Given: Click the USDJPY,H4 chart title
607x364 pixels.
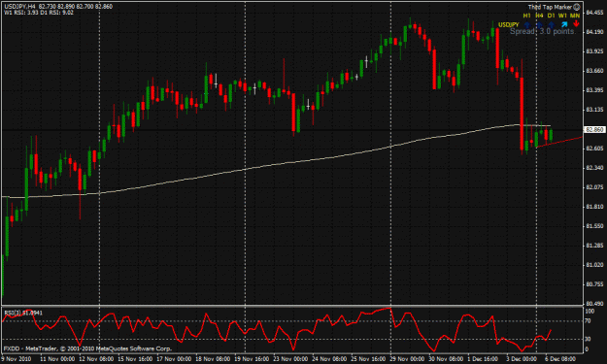Looking at the screenshot, I should tap(20, 7).
